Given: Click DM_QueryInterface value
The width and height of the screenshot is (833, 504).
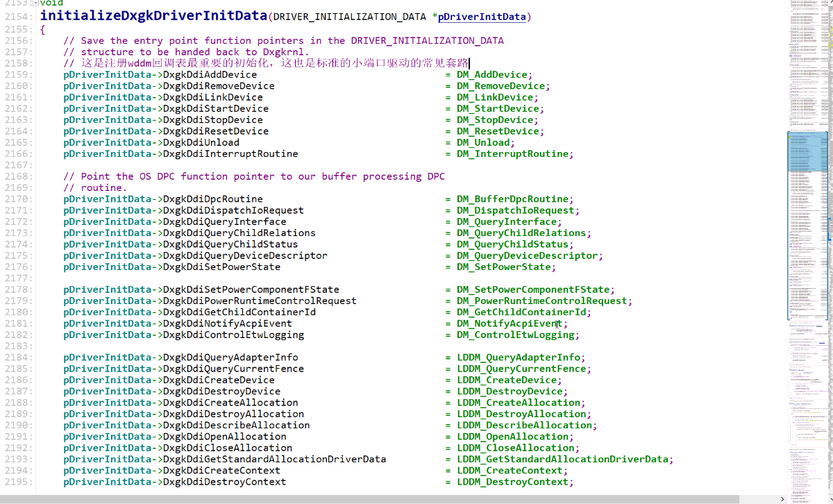Looking at the screenshot, I should point(507,221).
